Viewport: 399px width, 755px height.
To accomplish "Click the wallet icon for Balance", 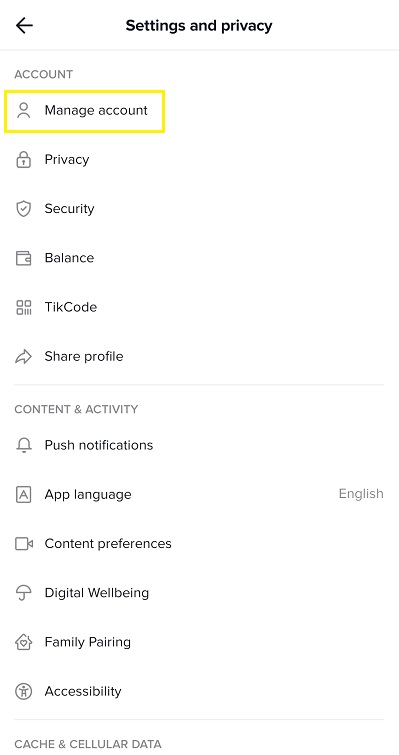I will click(x=23, y=258).
